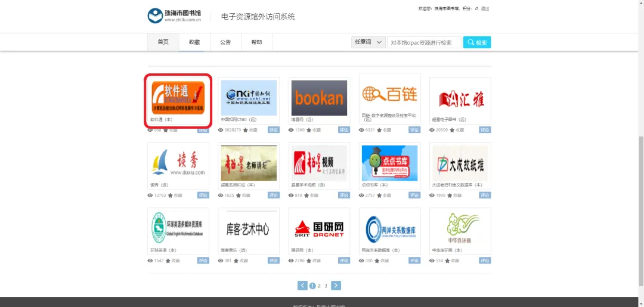Go to page 2 in pagination
The image size is (644, 307).
[319, 286]
